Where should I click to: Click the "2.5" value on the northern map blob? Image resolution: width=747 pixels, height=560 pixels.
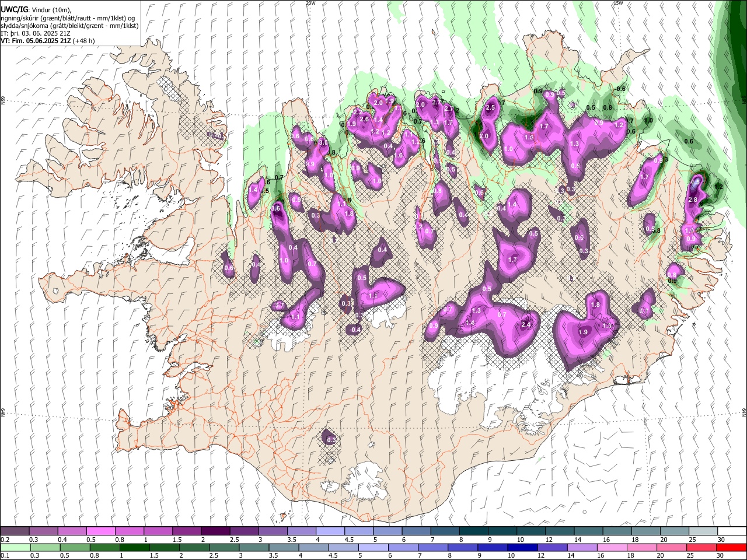[x=490, y=107]
